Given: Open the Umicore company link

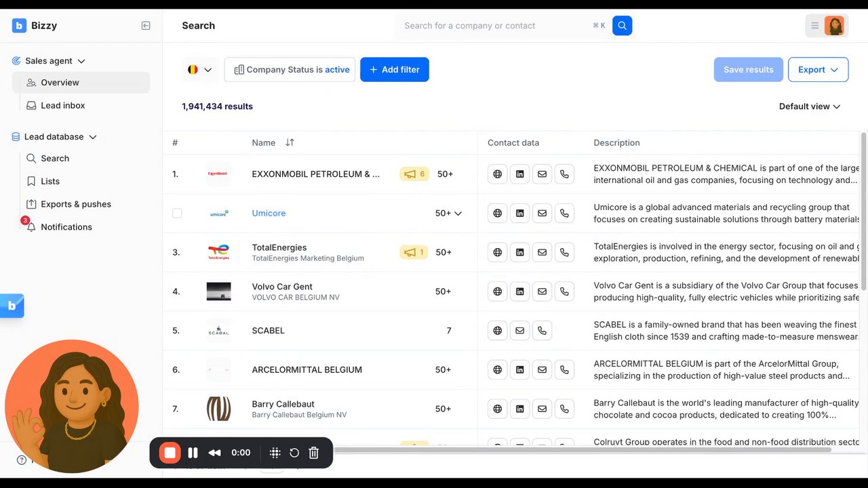Looking at the screenshot, I should [x=269, y=213].
